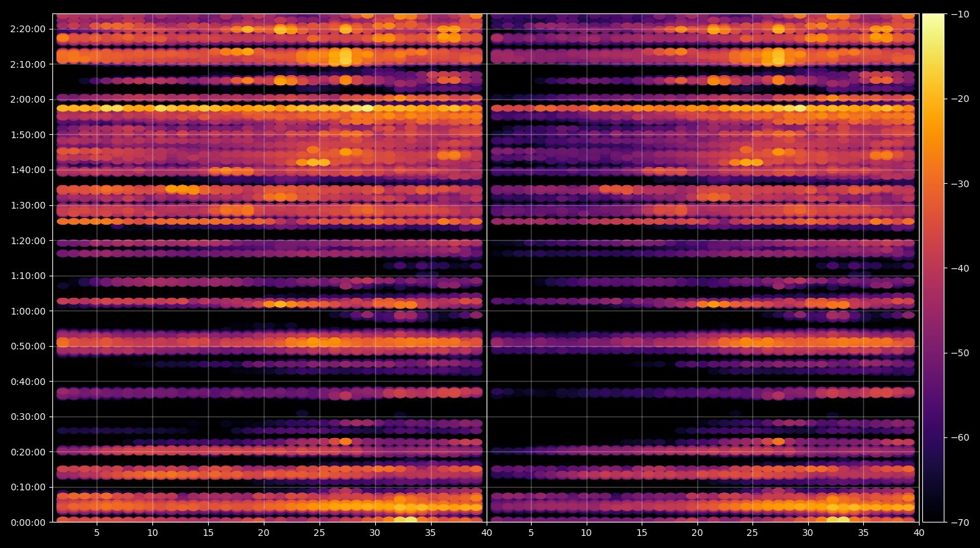Click x-axis label 40 of the right heatmap

(x=919, y=533)
